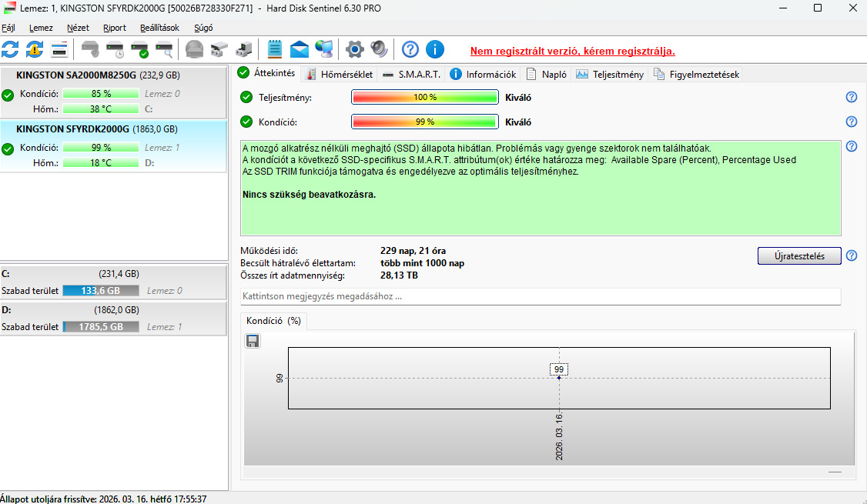867x504 pixels.
Task: Click the green disk status description box
Action: point(541,188)
